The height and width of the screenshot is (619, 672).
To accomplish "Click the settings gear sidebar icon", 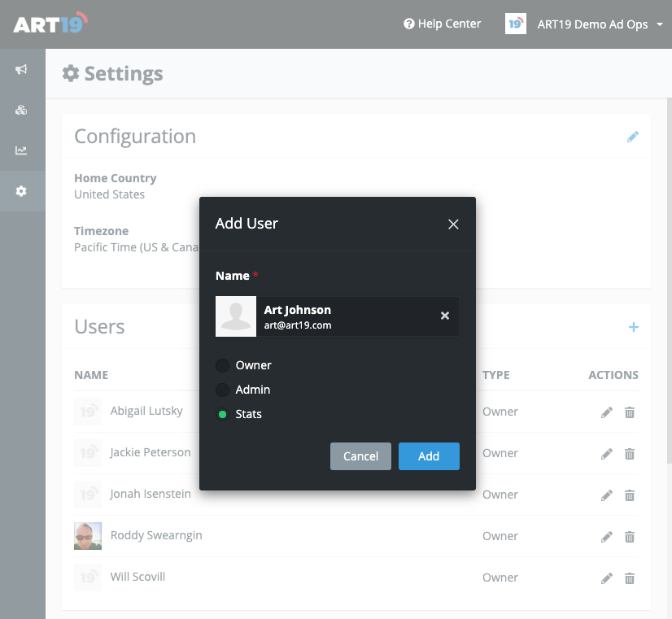I will coord(21,191).
